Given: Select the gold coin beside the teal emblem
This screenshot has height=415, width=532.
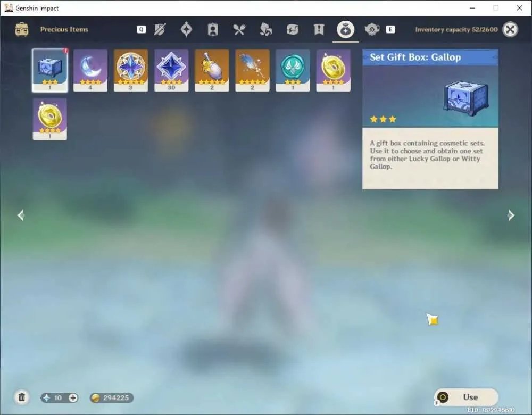Looking at the screenshot, I should pyautogui.click(x=333, y=71).
